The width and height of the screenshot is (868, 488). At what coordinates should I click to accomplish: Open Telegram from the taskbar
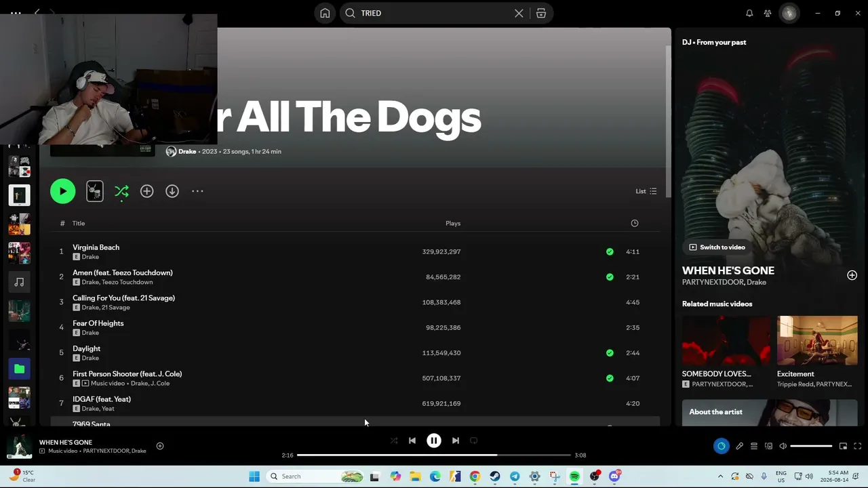pos(515,476)
